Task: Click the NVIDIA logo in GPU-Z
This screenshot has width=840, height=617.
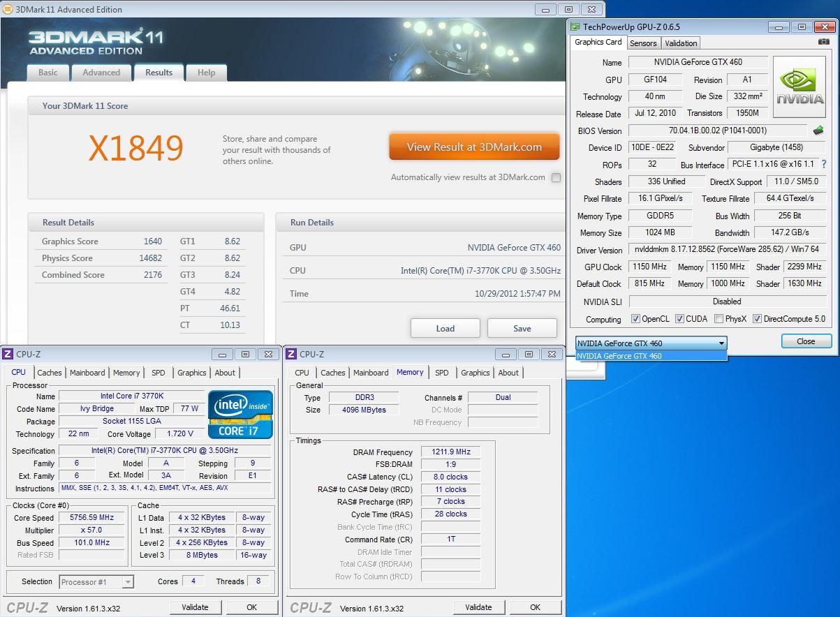Action: [x=800, y=87]
